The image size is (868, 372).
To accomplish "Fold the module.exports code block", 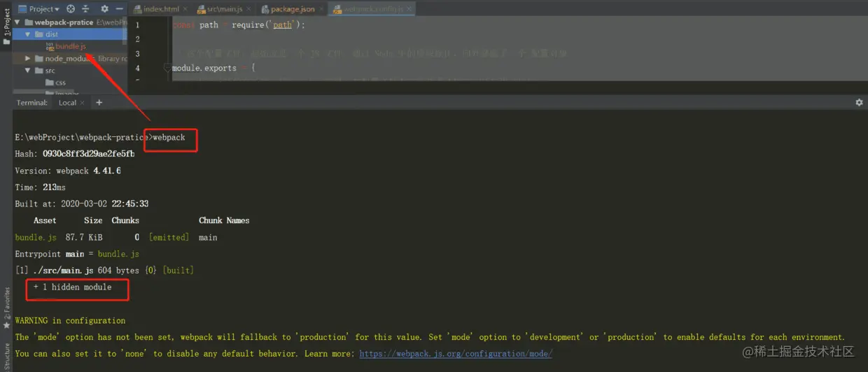I will (x=167, y=69).
